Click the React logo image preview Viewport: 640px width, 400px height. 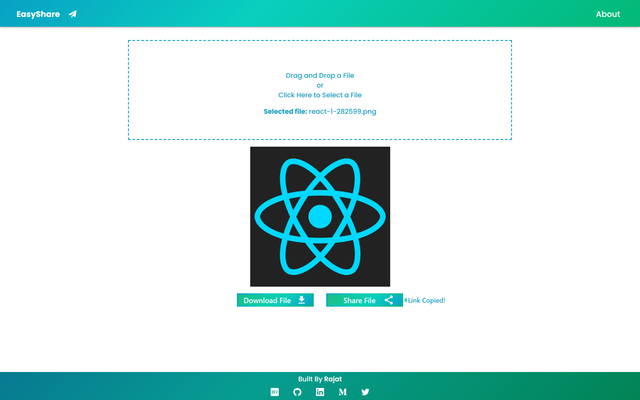pyautogui.click(x=320, y=216)
